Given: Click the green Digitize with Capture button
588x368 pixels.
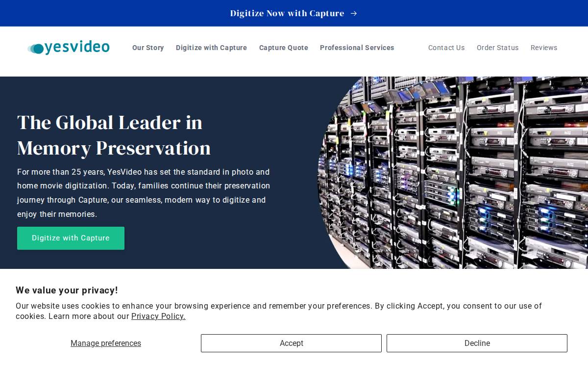Looking at the screenshot, I should click(x=71, y=238).
